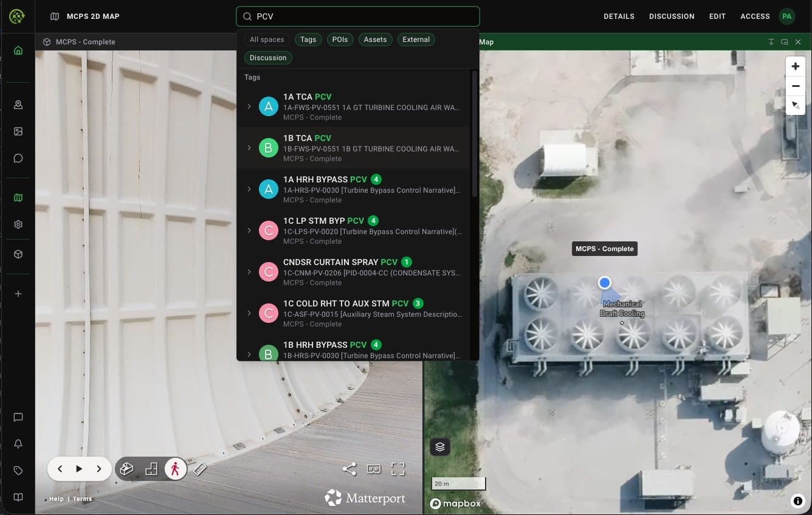Click the Map panel download arrow icon
The image size is (812, 515).
(x=771, y=42)
